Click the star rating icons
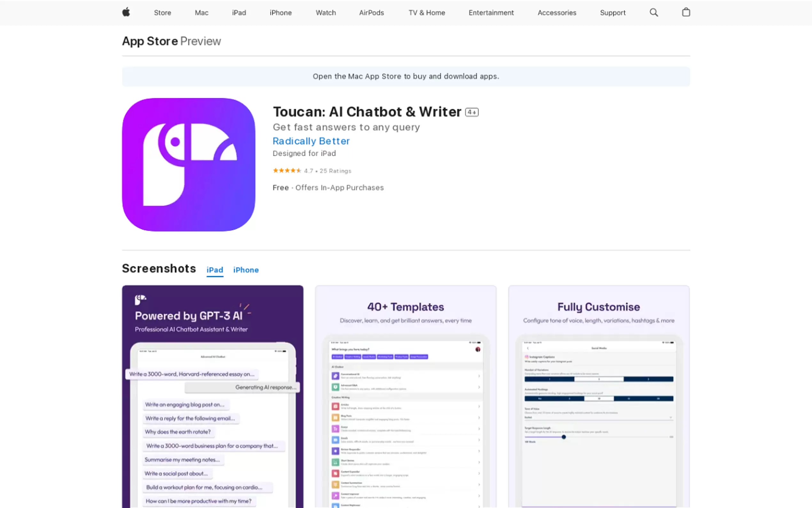The width and height of the screenshot is (812, 508). pyautogui.click(x=287, y=171)
